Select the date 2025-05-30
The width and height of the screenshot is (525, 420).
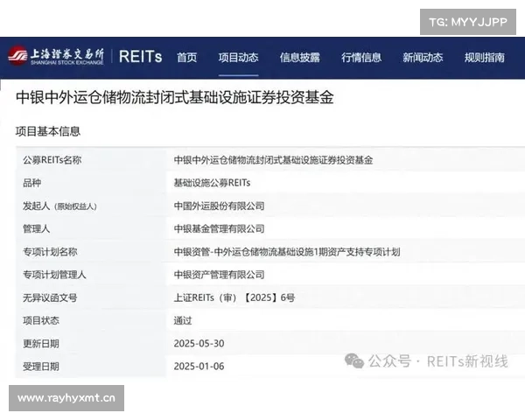click(199, 343)
